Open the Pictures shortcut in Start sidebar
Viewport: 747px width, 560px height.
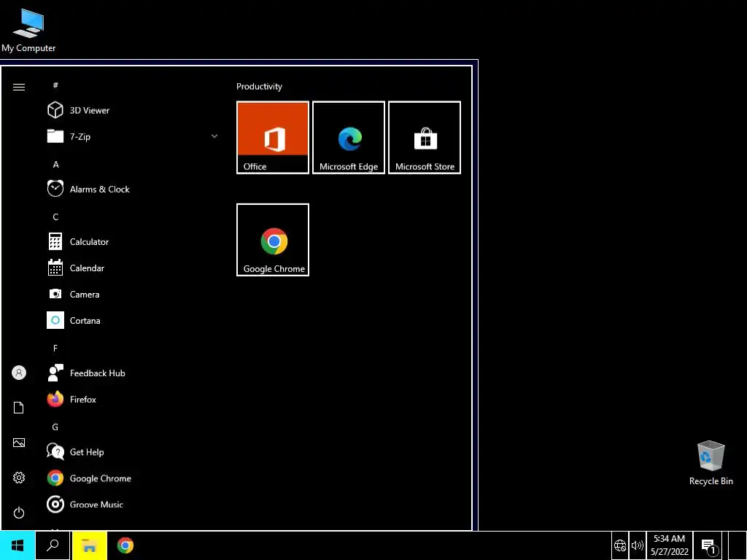coord(18,443)
